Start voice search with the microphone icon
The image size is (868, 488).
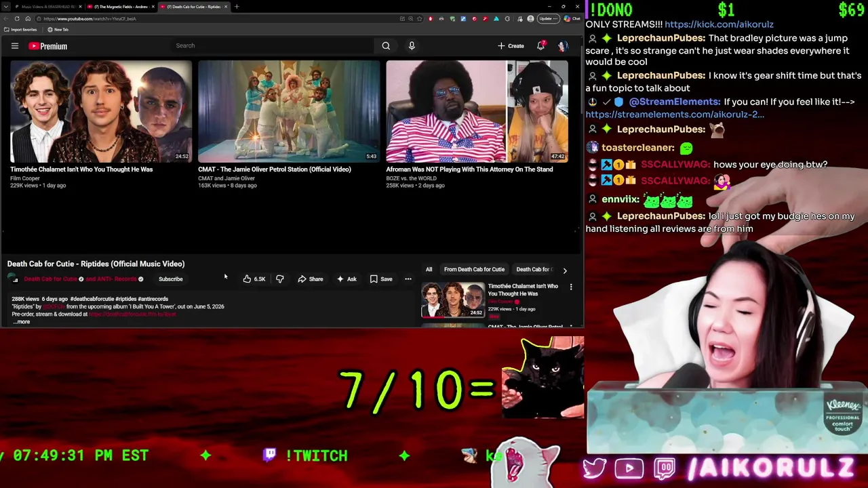pyautogui.click(x=412, y=45)
